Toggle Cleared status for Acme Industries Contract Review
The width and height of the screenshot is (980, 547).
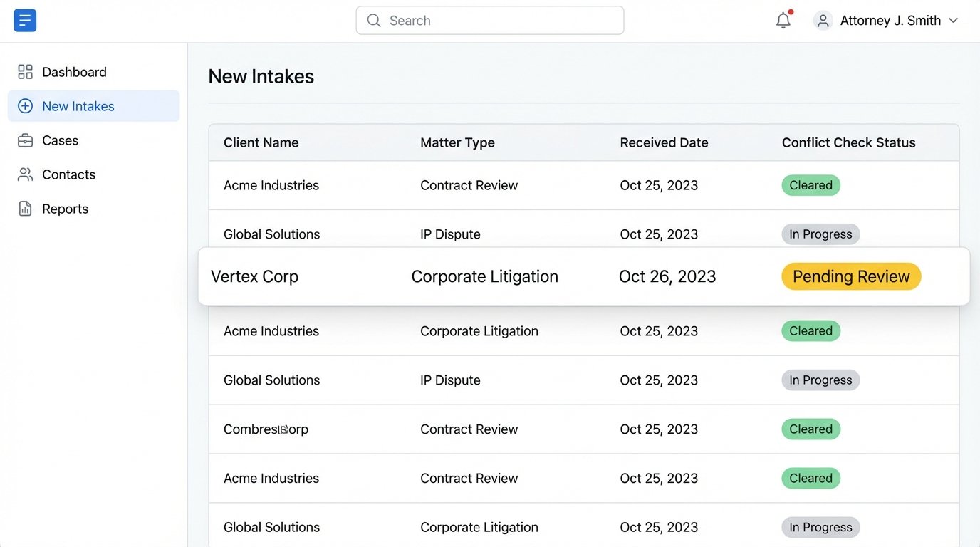click(810, 184)
